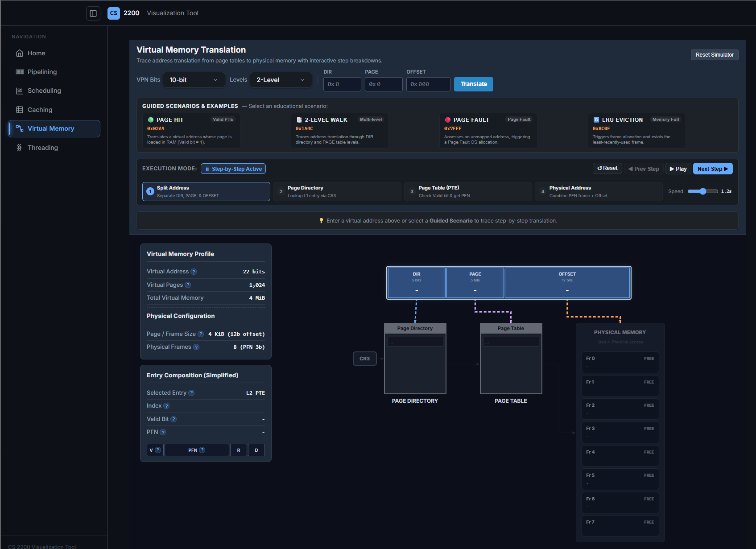Click the D bit cell
Viewport: 756px width, 549px height.
(x=256, y=450)
